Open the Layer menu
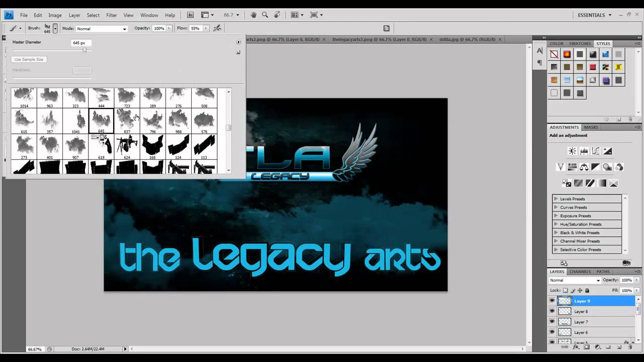Screen dimensions: 644x362 coord(74,15)
